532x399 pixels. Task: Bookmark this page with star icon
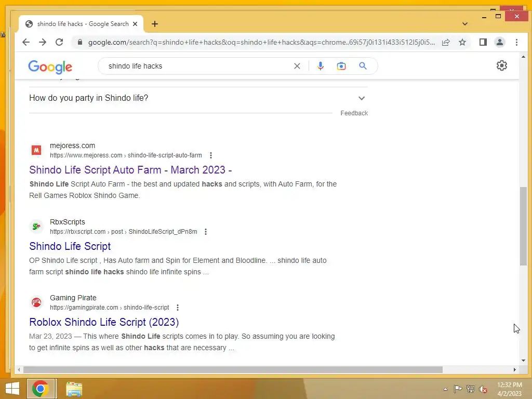click(x=462, y=42)
